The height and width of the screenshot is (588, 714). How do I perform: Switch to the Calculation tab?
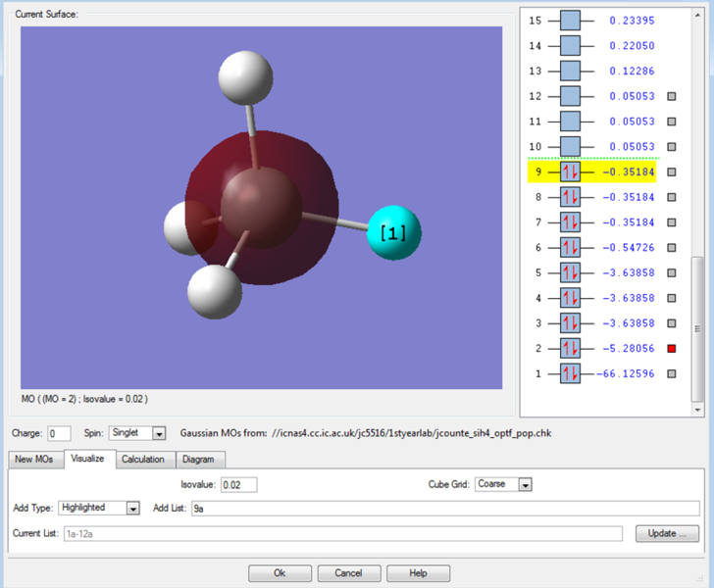click(x=143, y=460)
